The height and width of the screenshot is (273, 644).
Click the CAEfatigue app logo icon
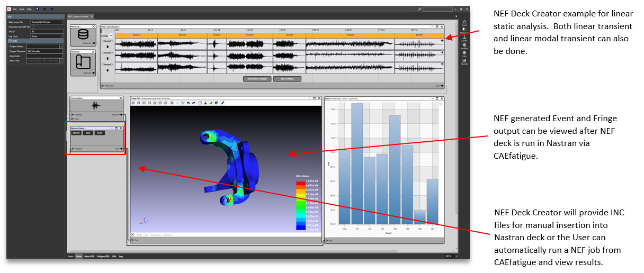[x=9, y=9]
